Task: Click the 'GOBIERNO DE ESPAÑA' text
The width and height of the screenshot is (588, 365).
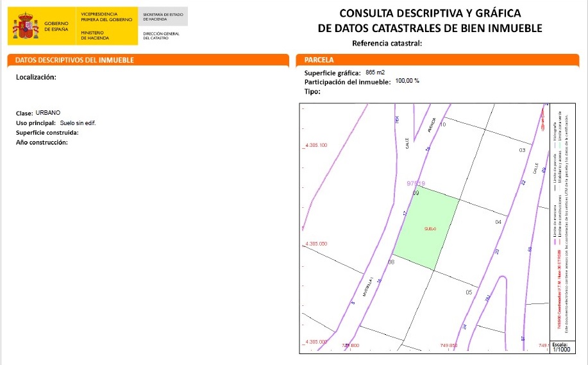Action: (x=56, y=26)
